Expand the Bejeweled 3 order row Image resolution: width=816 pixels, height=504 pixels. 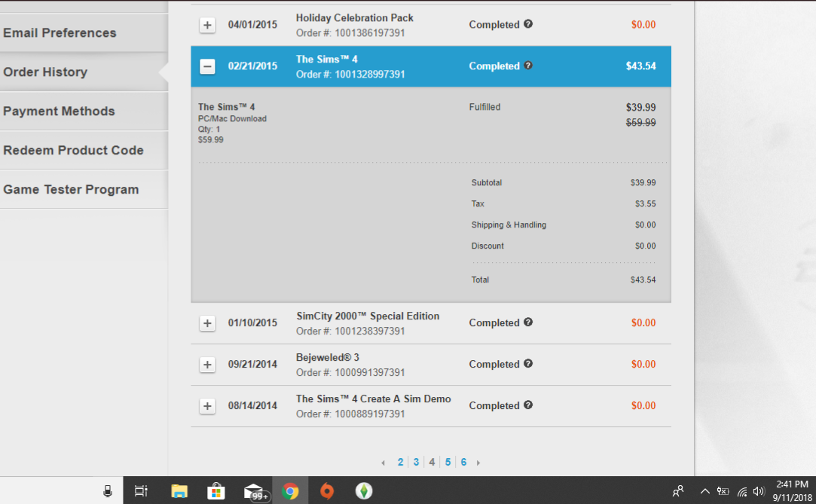(x=207, y=365)
